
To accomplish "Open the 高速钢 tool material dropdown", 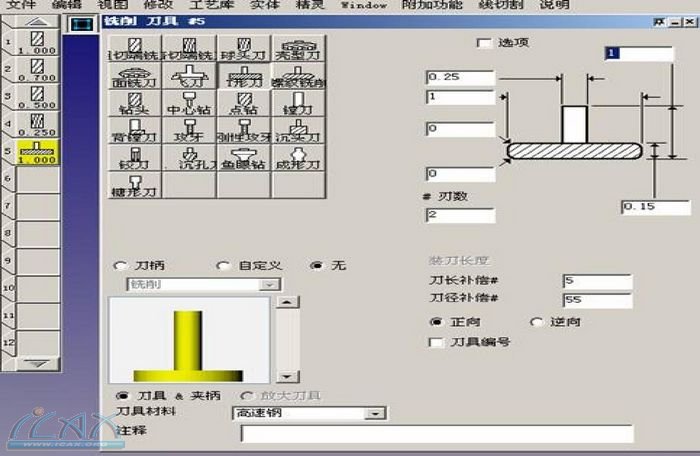I will (x=375, y=412).
